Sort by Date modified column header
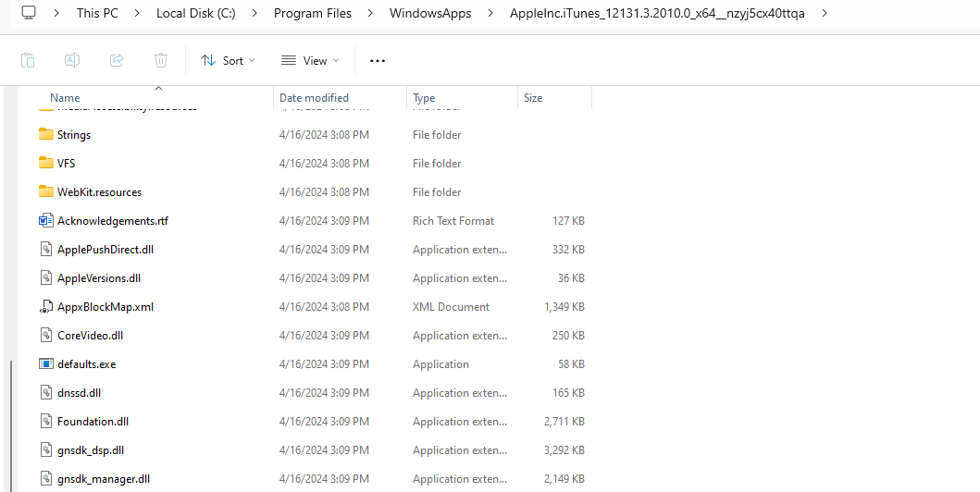The image size is (980, 492). pyautogui.click(x=314, y=97)
